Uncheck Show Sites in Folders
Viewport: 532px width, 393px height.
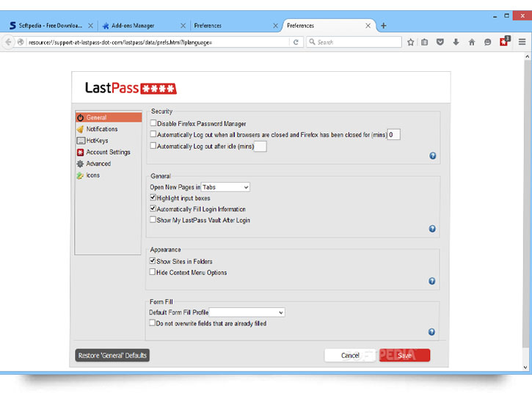(153, 261)
